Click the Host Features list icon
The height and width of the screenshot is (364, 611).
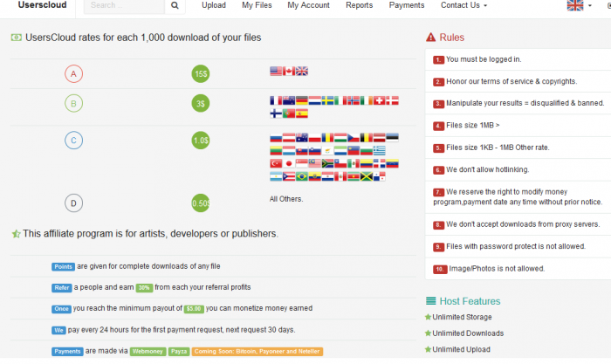pos(431,301)
